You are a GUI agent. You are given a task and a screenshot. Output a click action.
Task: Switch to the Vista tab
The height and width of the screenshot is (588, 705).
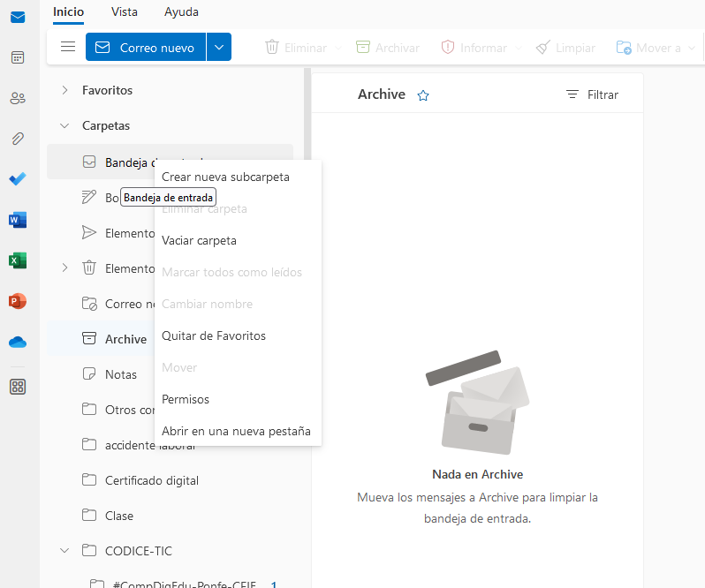(124, 11)
